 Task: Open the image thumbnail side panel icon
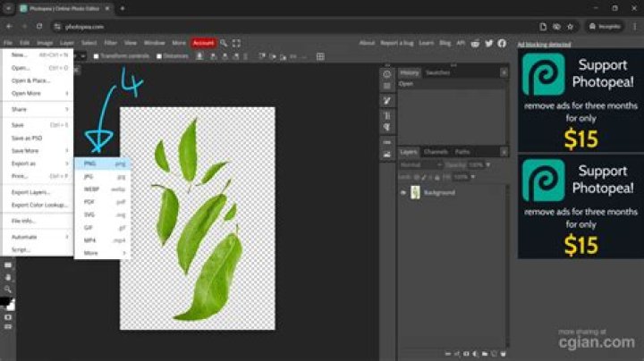click(x=387, y=155)
